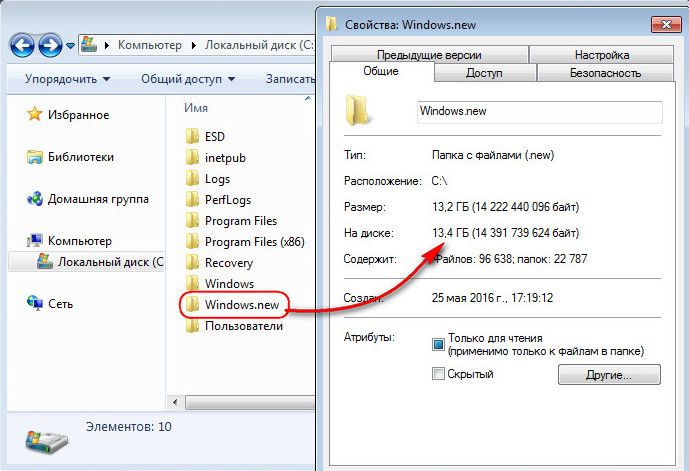Click the Program Files folder icon
This screenshot has width=689, height=471.
point(192,220)
